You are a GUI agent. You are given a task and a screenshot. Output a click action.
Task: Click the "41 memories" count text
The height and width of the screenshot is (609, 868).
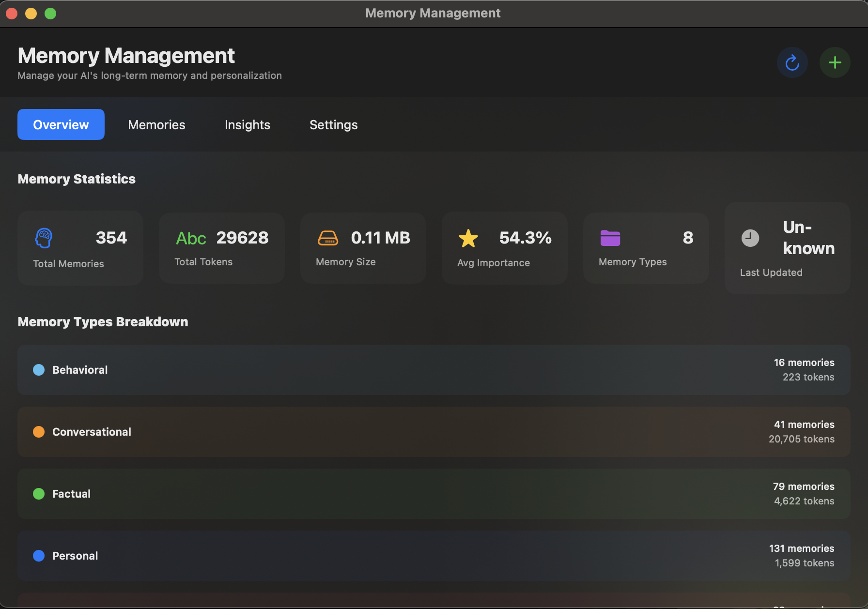804,425
